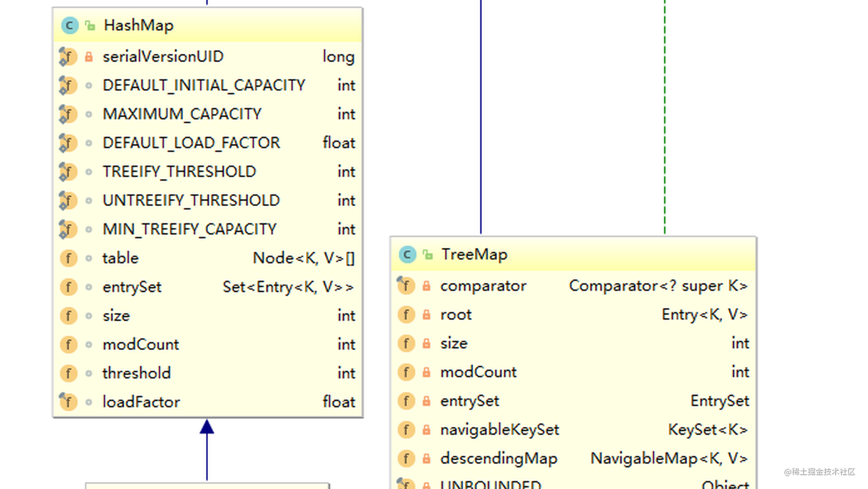
Task: Click field icon beside table row
Action: click(68, 258)
